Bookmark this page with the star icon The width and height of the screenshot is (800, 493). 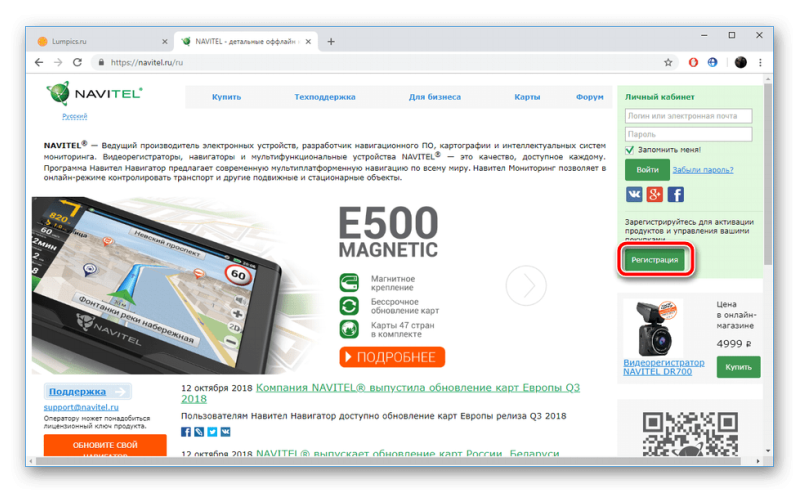tap(668, 62)
